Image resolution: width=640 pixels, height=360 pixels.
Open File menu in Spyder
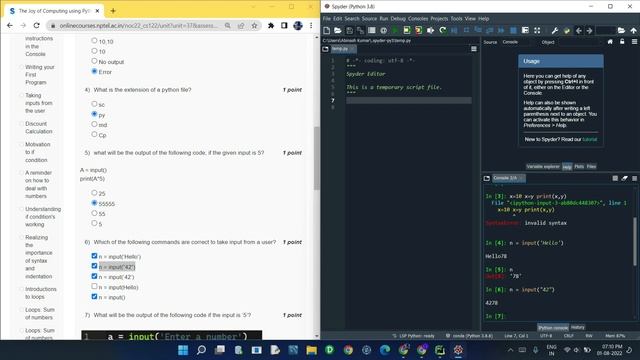tap(327, 19)
